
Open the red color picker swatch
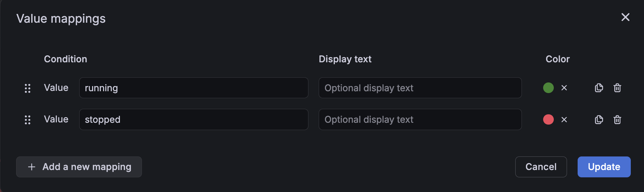click(548, 120)
